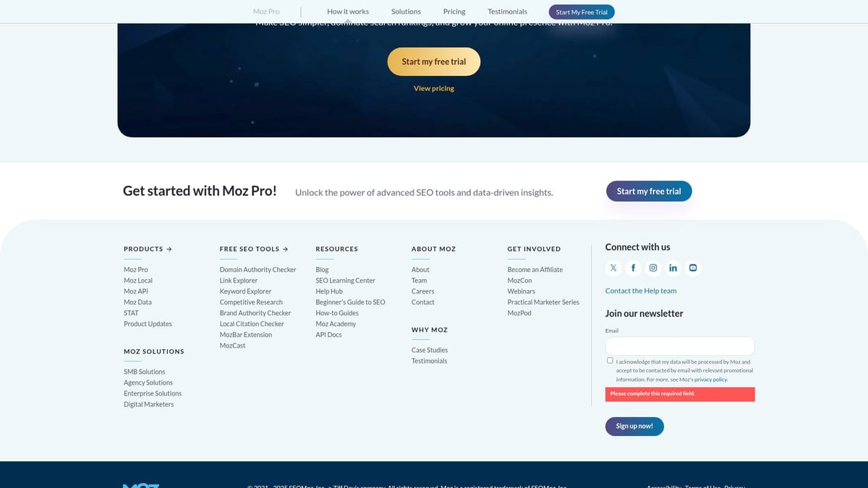Expand the Products footer heading arrow
The height and width of the screenshot is (488, 868).
tap(169, 249)
